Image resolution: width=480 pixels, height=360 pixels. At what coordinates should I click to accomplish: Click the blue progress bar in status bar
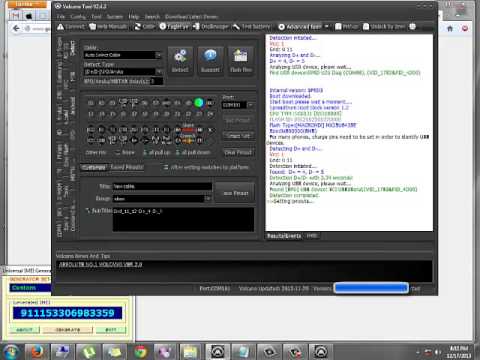[x=371, y=288]
